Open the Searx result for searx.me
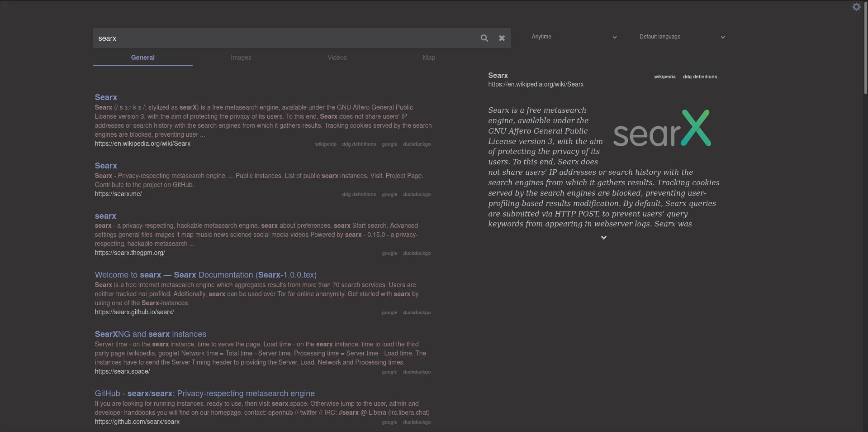 (106, 166)
